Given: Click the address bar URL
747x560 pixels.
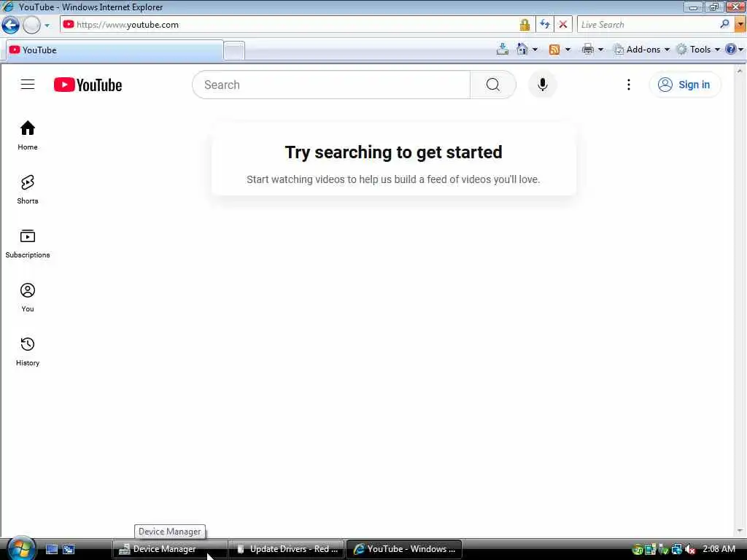Looking at the screenshot, I should pyautogui.click(x=127, y=25).
